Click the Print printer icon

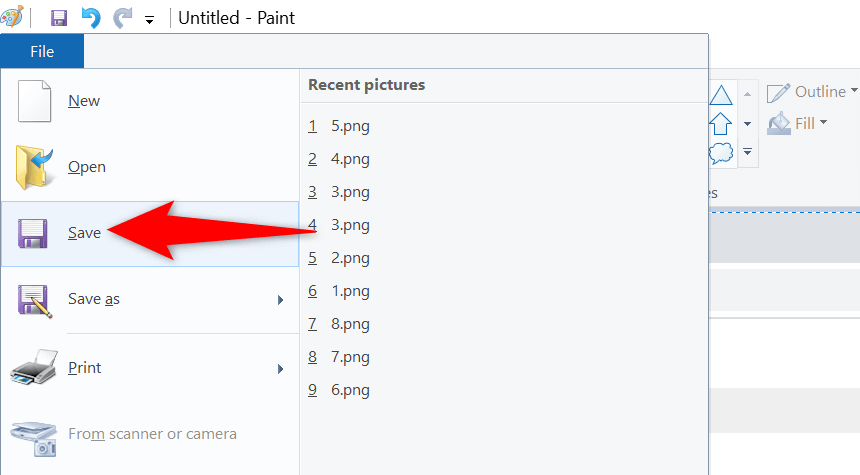pyautogui.click(x=35, y=368)
